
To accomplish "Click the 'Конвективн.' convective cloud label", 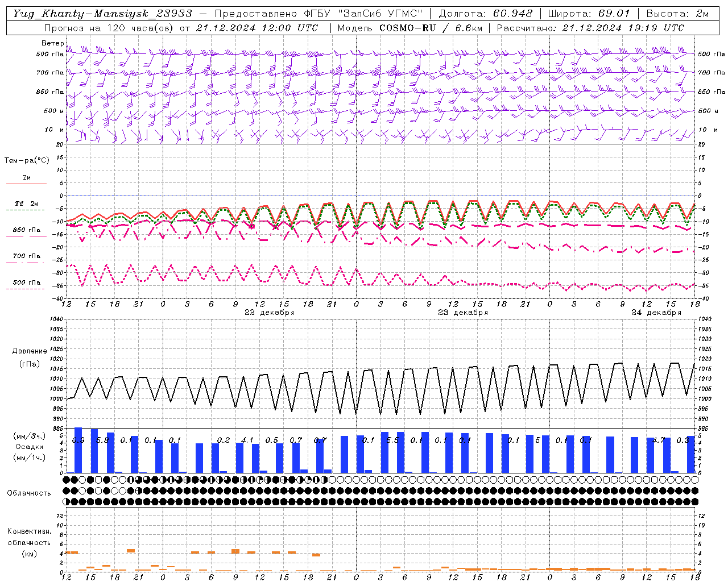I will pyautogui.click(x=29, y=531).
